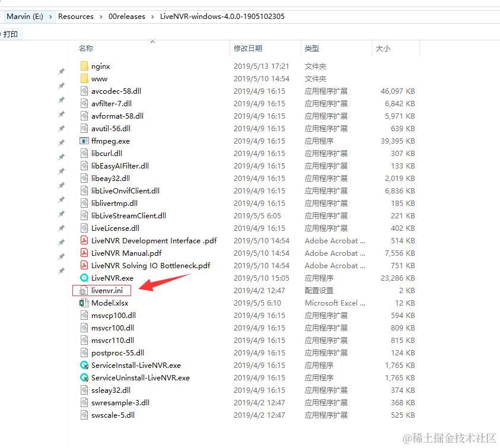Select the LiveLicense.dll file name
Screen dimensions: 500x448
point(115,228)
